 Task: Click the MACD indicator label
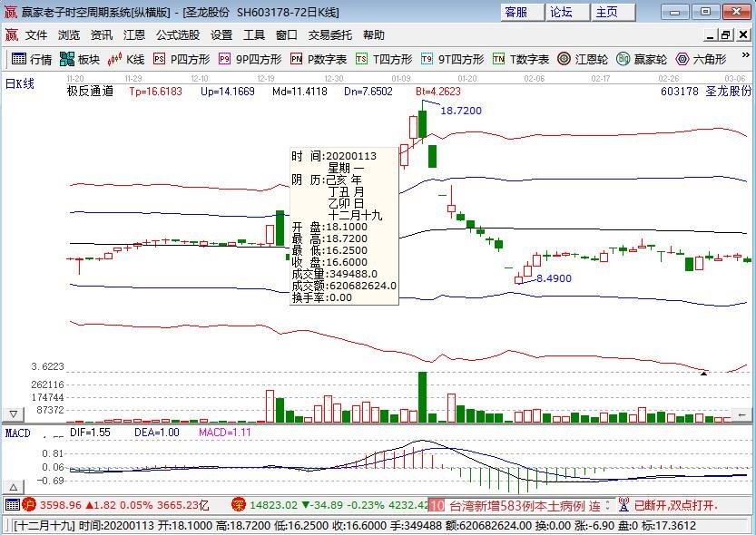18,433
